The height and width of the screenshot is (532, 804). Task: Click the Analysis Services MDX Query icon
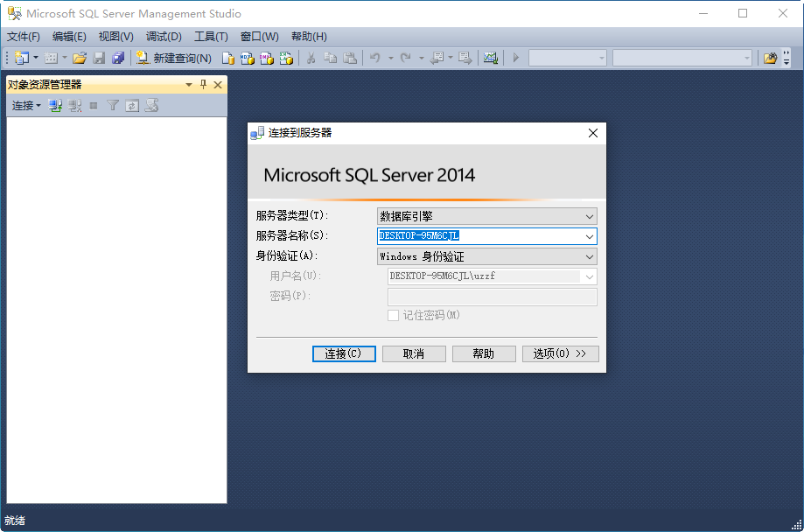[x=248, y=58]
